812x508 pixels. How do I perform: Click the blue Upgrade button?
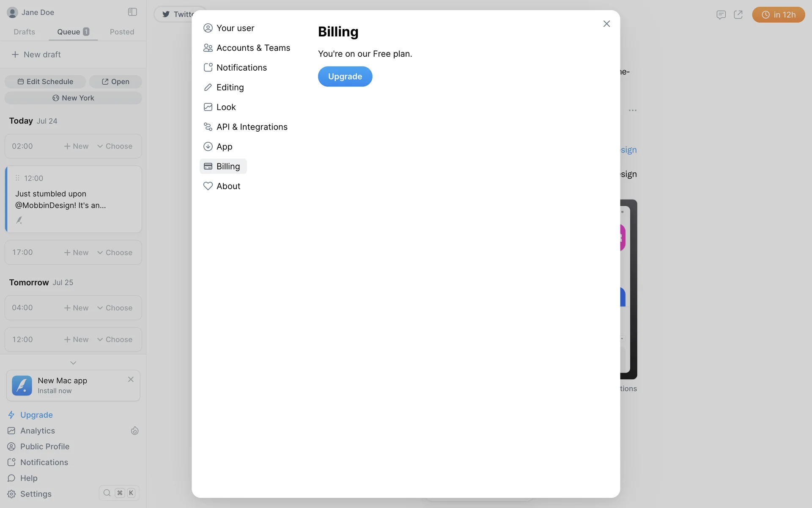tap(345, 77)
